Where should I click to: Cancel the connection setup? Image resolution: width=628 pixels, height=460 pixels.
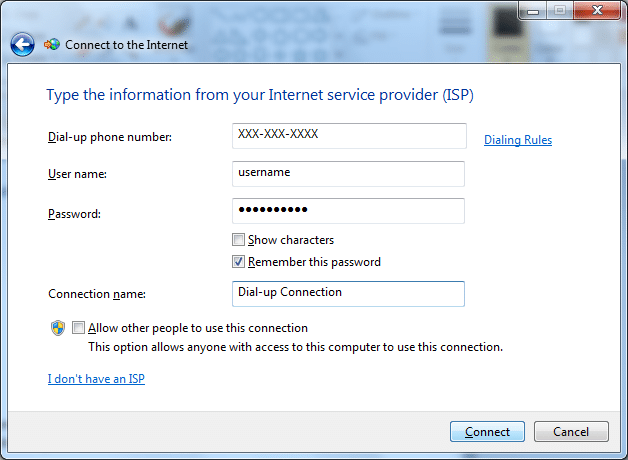pyautogui.click(x=571, y=432)
